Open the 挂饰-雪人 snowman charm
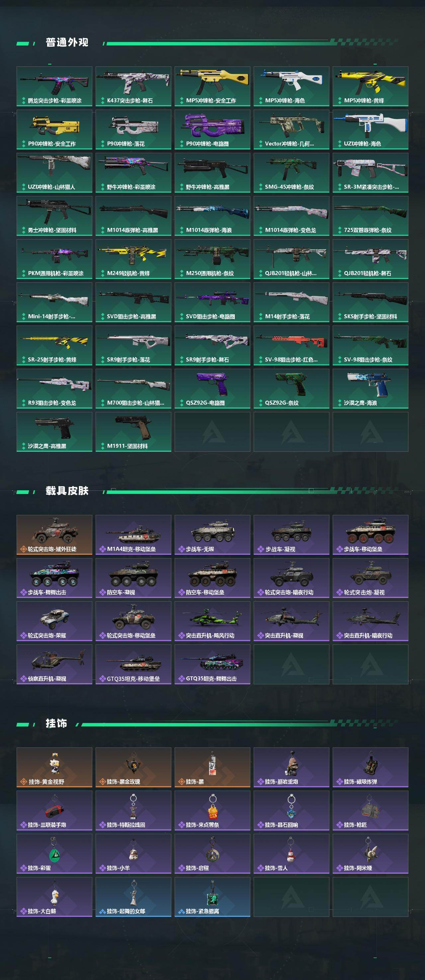425x980 pixels. [291, 854]
